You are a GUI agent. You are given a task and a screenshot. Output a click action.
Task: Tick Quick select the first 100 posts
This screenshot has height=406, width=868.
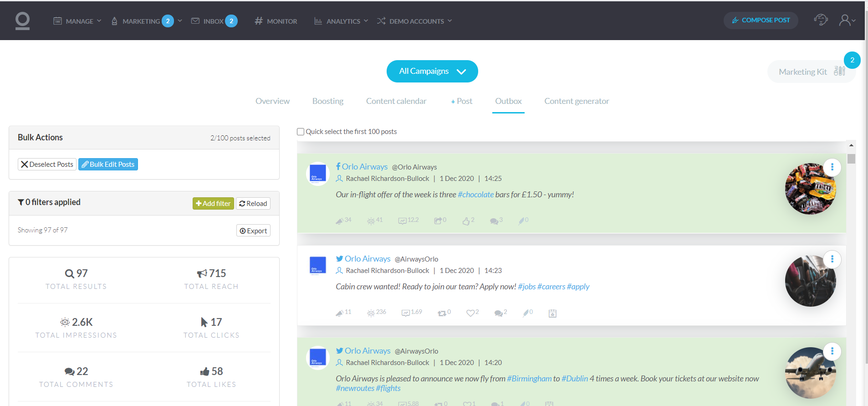pyautogui.click(x=301, y=132)
